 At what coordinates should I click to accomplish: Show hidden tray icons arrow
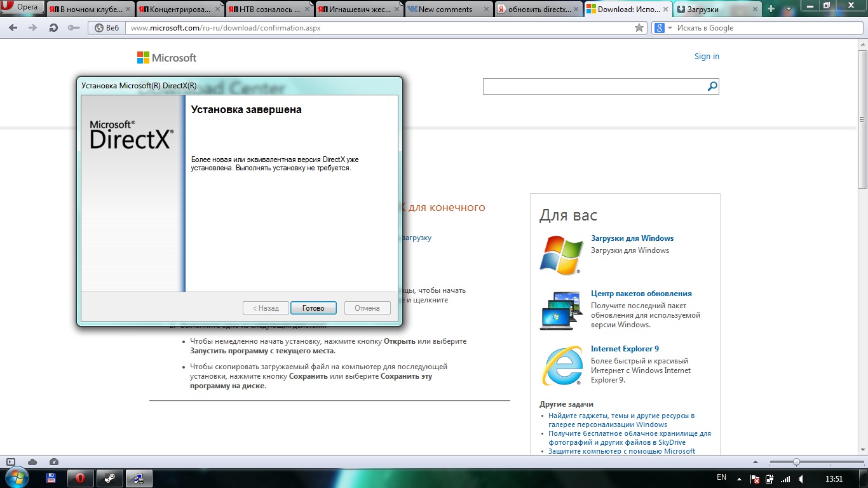(x=740, y=478)
